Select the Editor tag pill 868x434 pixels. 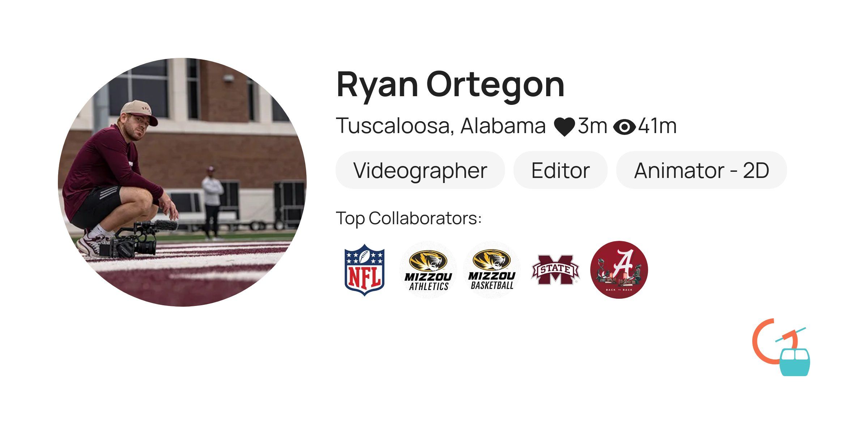coord(560,170)
